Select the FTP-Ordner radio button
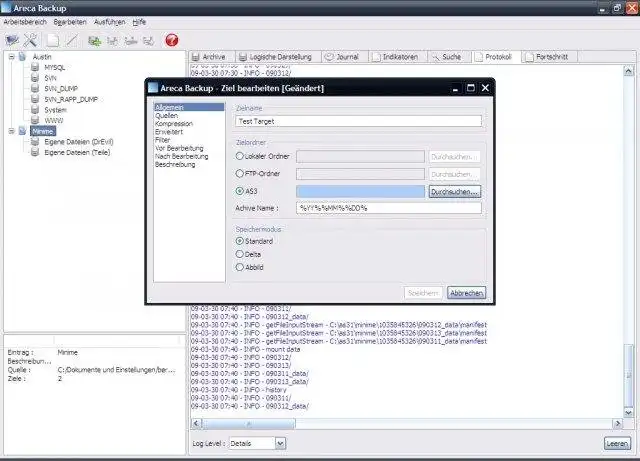Image resolution: width=640 pixels, height=461 pixels. pyautogui.click(x=240, y=174)
